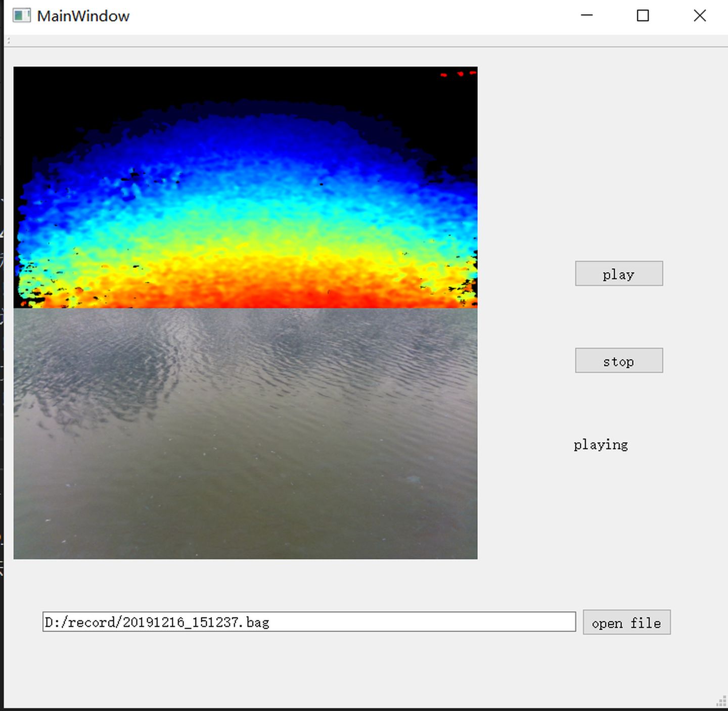Close the MainWindow window
This screenshot has width=728, height=711.
point(700,16)
